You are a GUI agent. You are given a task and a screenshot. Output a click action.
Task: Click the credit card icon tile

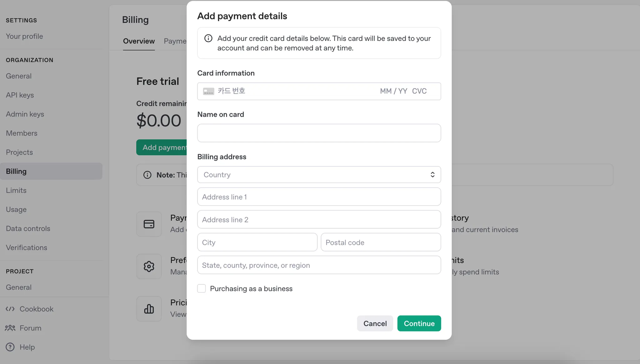click(149, 224)
